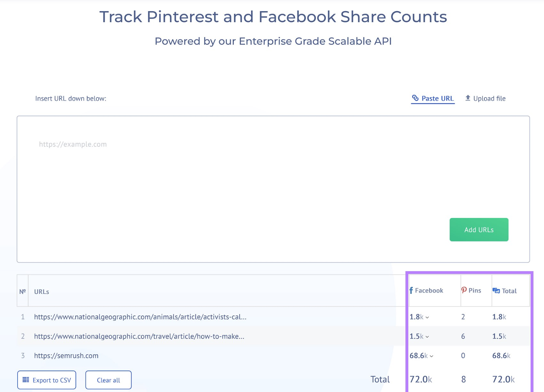Click Total value 1.8k in row 1
The image size is (544, 392).
pos(499,317)
